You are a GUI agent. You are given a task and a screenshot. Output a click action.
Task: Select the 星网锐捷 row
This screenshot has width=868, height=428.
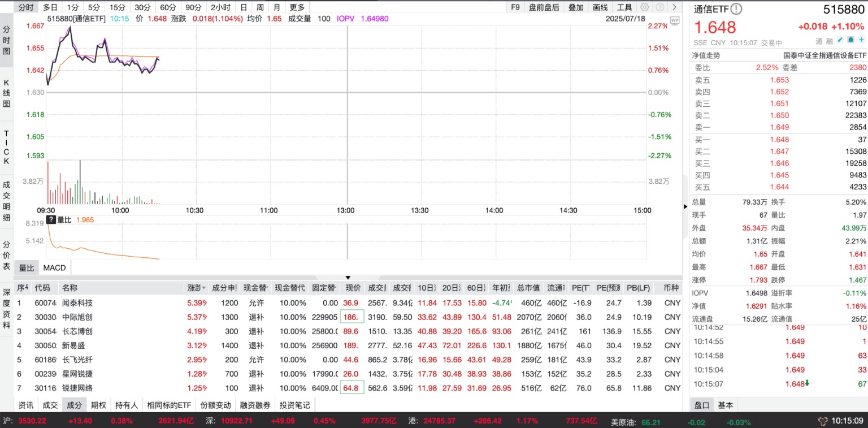click(348, 374)
